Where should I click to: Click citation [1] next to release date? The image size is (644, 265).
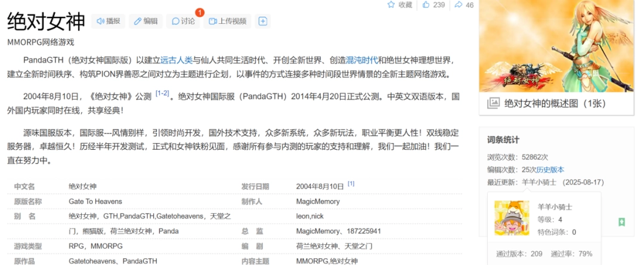click(x=351, y=184)
